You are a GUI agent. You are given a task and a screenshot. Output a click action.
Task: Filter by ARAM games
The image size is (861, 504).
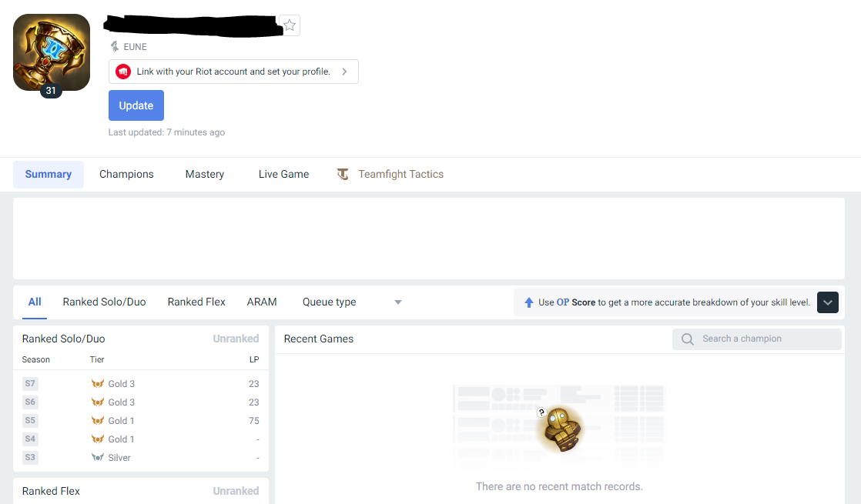click(262, 302)
